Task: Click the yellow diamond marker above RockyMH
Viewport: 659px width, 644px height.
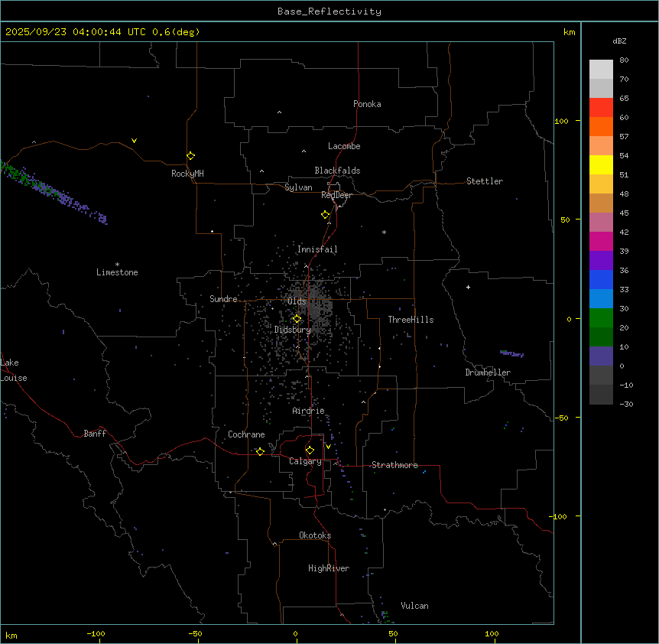Action: [190, 155]
